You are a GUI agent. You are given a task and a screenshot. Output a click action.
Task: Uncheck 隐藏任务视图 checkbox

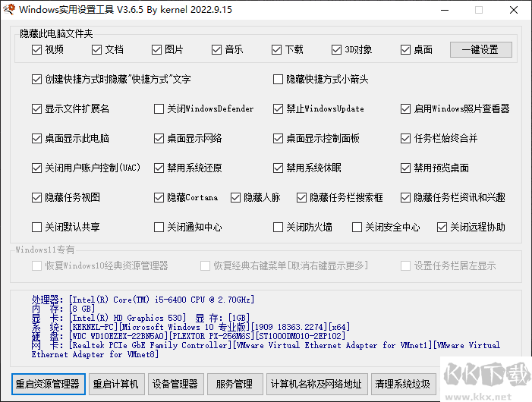pos(36,197)
